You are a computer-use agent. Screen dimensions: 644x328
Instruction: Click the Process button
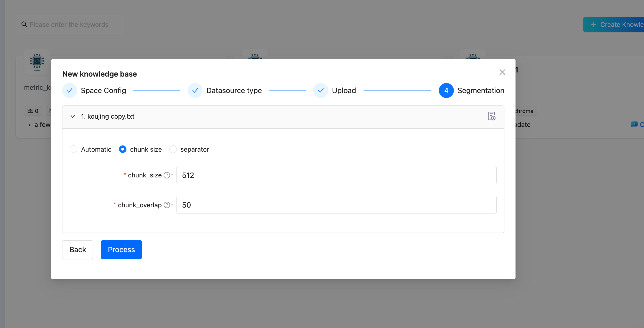point(121,250)
